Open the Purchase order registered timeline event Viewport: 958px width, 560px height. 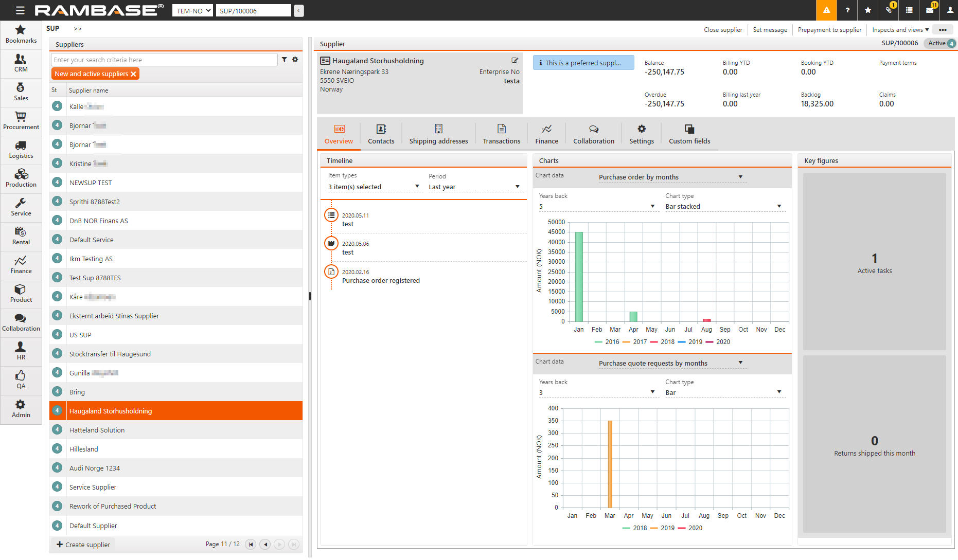point(381,280)
